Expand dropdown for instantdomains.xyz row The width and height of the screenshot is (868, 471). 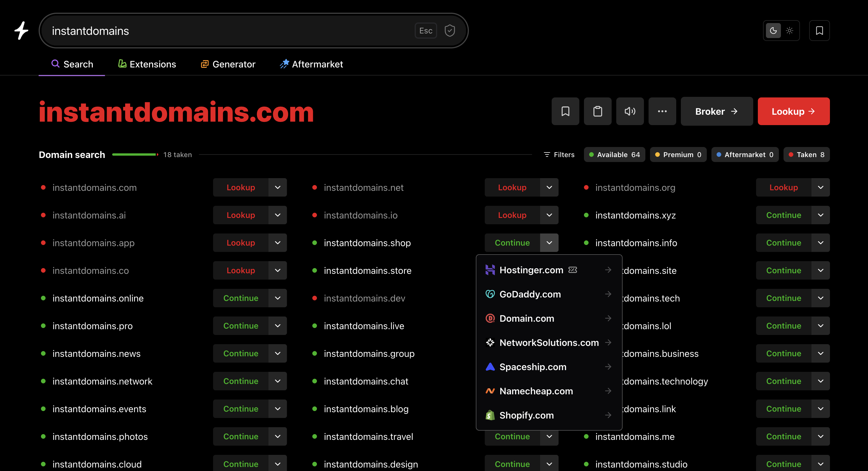(820, 215)
